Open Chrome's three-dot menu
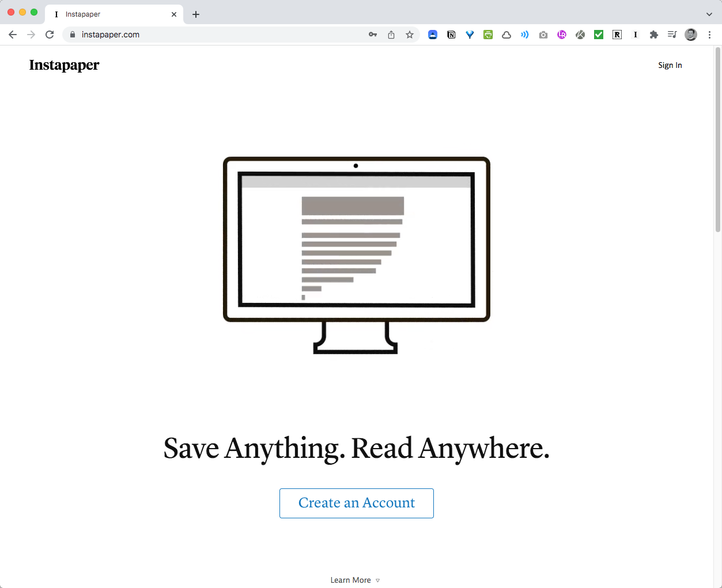This screenshot has height=588, width=722. (x=709, y=35)
